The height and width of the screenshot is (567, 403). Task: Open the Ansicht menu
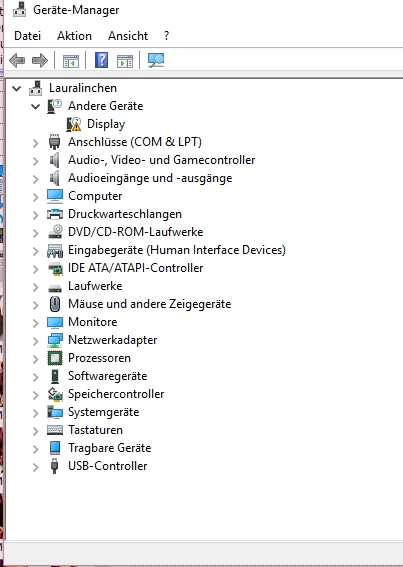pyautogui.click(x=128, y=36)
